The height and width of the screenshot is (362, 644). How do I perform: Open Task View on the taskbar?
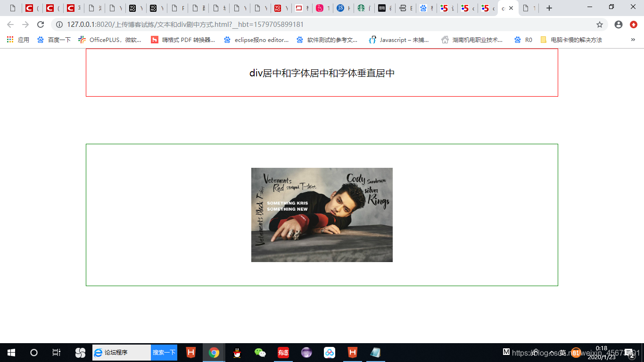pos(56,353)
